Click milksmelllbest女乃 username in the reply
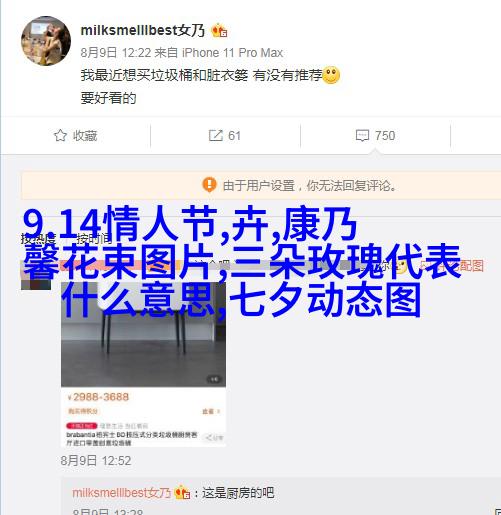501x515 pixels. pyautogui.click(x=121, y=493)
